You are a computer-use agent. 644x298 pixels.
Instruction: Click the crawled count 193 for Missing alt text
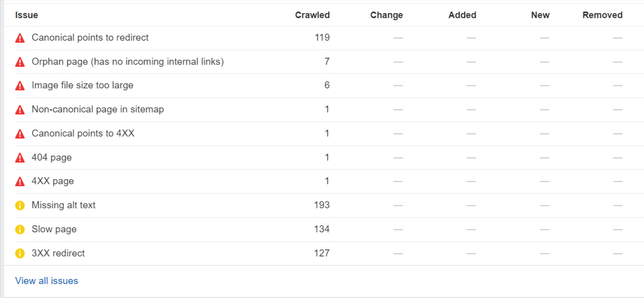(x=322, y=205)
